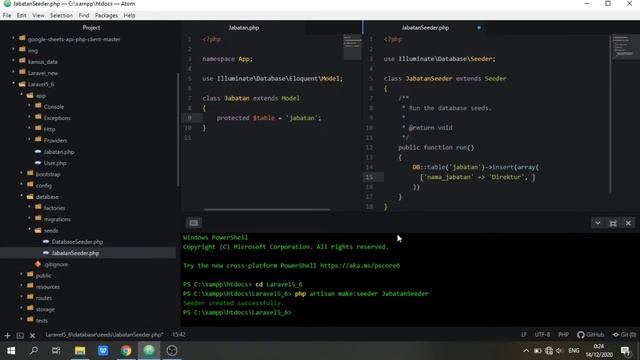640x360 pixels.
Task: Open File Explorer from taskbar
Action: 80,351
